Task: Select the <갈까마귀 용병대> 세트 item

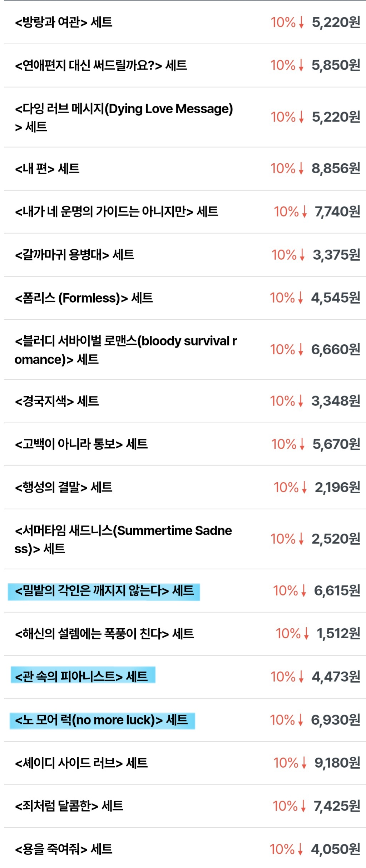Action: [74, 255]
